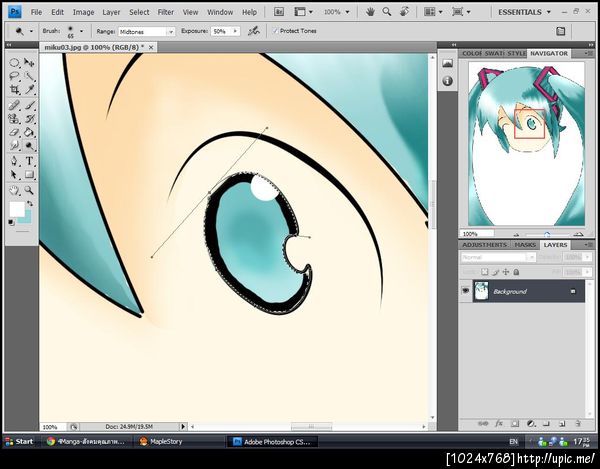Select the Healing Brush tool
The width and height of the screenshot is (600, 469).
coord(14,105)
